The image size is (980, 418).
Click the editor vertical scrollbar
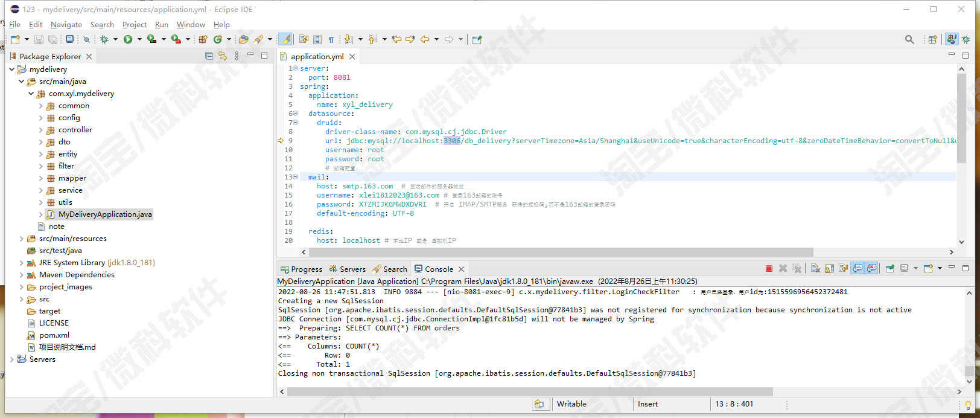[x=961, y=118]
